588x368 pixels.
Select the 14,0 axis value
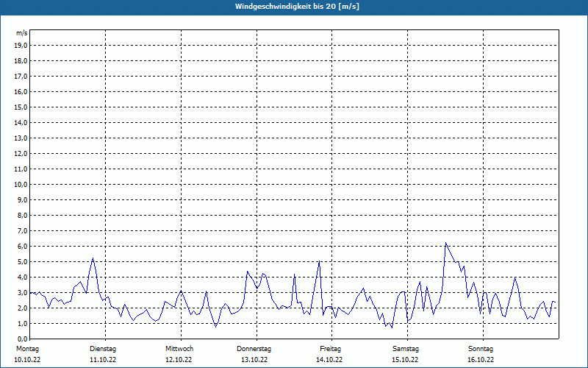tap(21, 122)
